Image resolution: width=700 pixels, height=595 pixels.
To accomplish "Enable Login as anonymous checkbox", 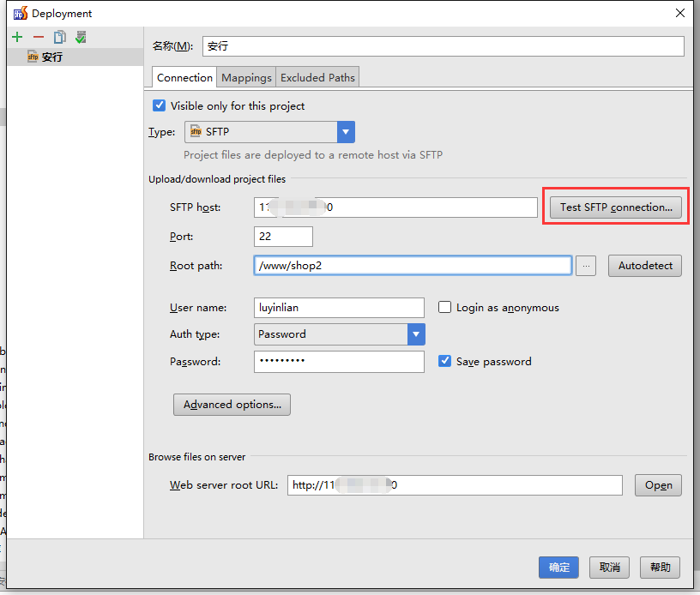I will tap(445, 308).
